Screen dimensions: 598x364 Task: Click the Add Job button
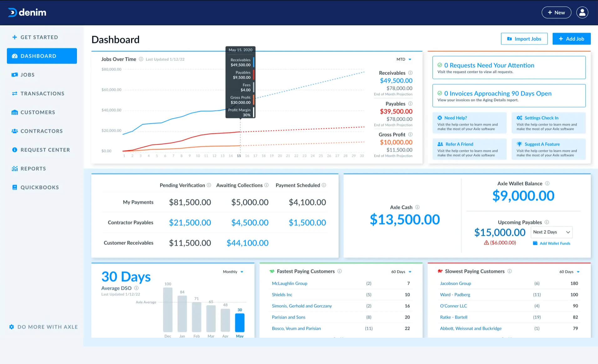pos(571,39)
